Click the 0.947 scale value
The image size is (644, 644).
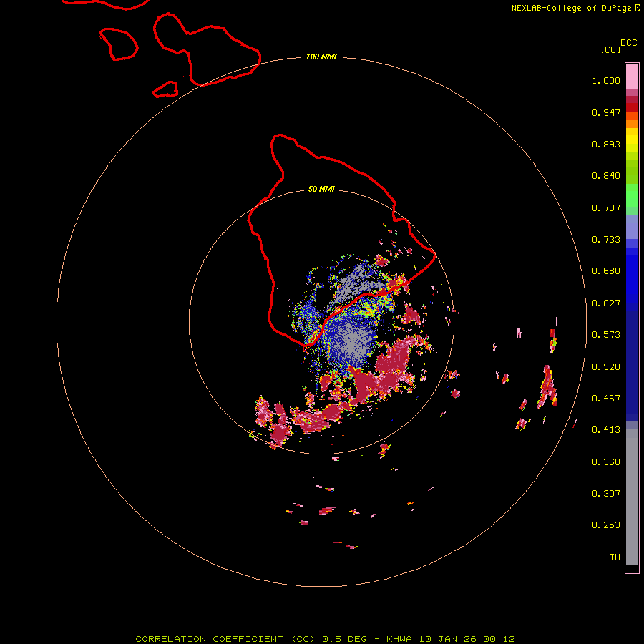pyautogui.click(x=606, y=112)
